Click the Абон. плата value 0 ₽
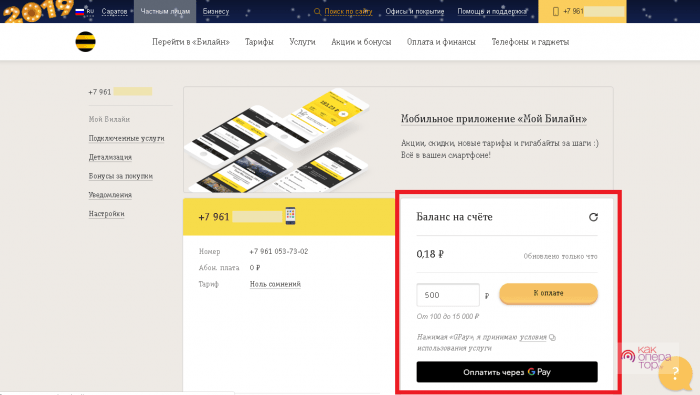Image resolution: width=700 pixels, height=395 pixels. (x=255, y=268)
